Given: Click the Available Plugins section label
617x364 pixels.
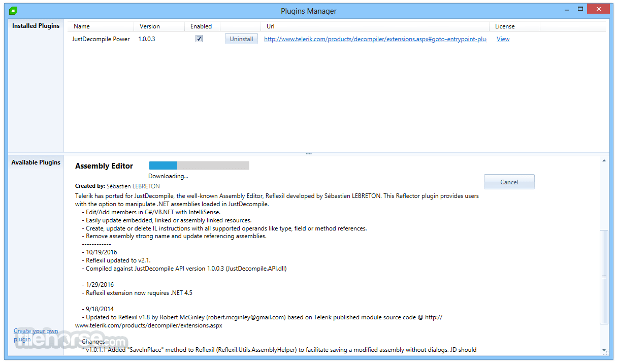Looking at the screenshot, I should click(x=36, y=162).
